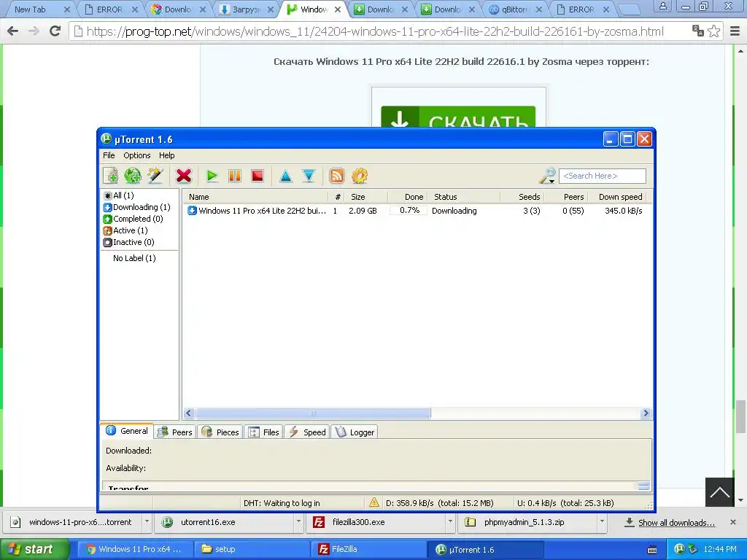
Task: Click the DHT warning triangle icon
Action: click(x=374, y=502)
